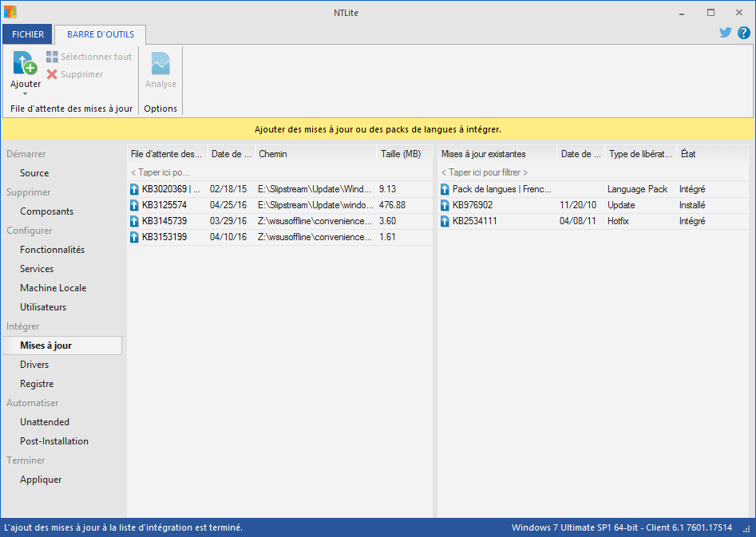Go to Unattended settings
This screenshot has width=756, height=537.
45,422
